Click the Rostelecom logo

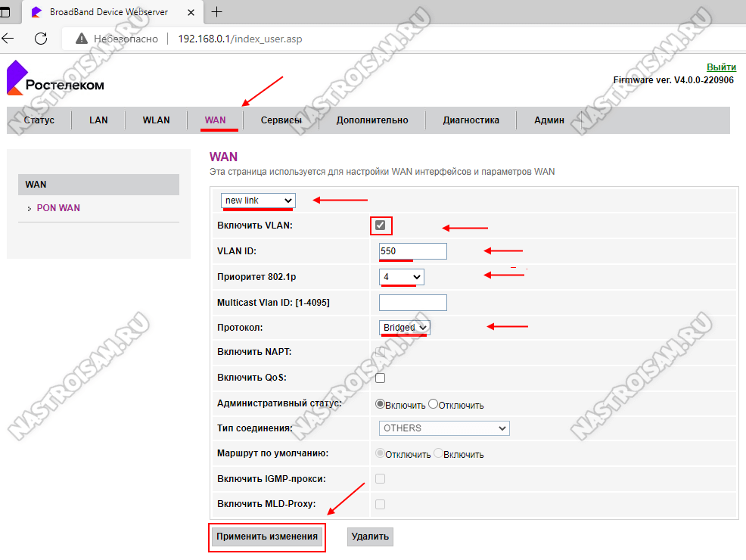pyautogui.click(x=55, y=79)
